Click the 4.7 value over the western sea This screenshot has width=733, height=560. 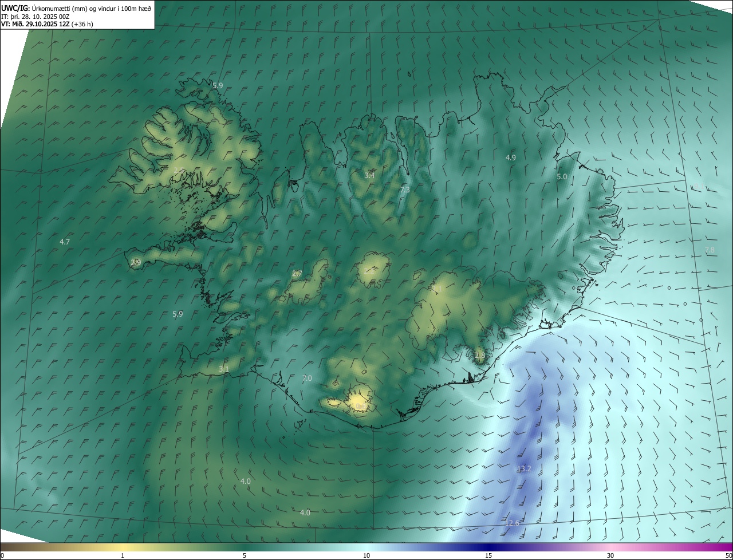pos(65,242)
